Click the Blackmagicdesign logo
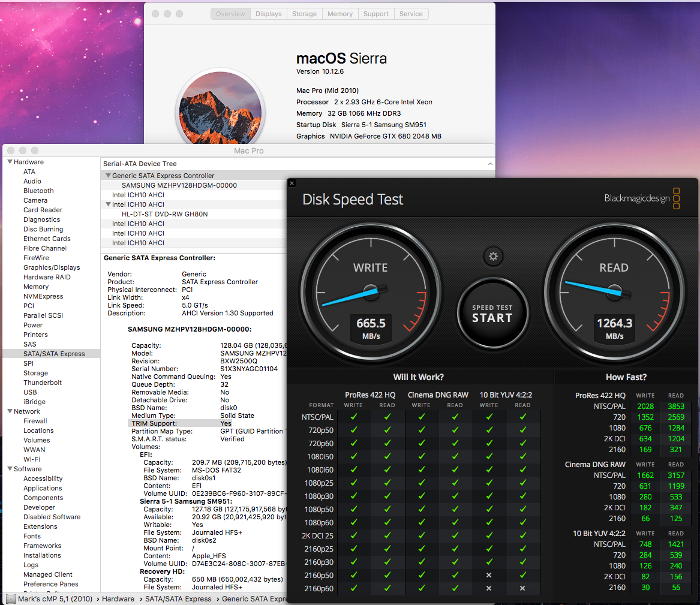 (x=642, y=198)
